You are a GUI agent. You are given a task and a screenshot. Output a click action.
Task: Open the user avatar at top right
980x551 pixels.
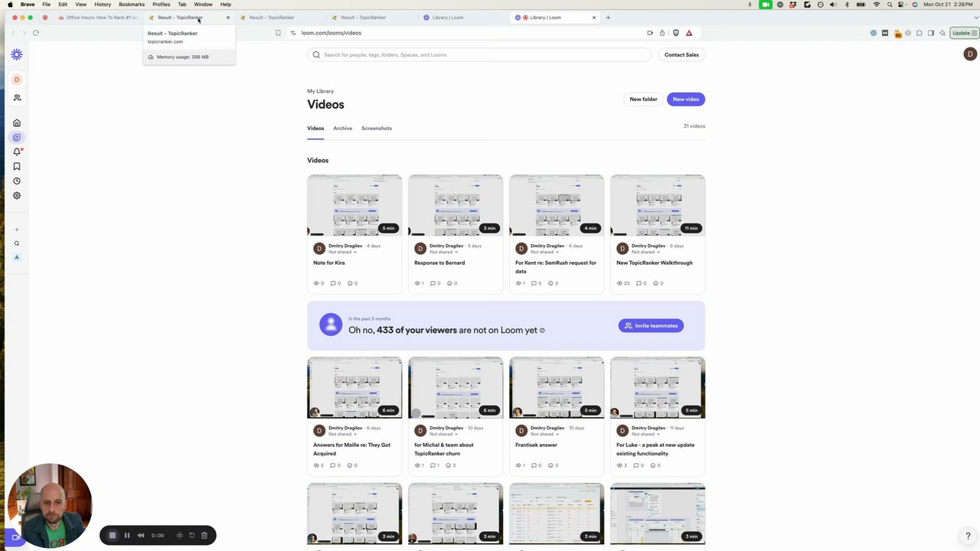[970, 54]
